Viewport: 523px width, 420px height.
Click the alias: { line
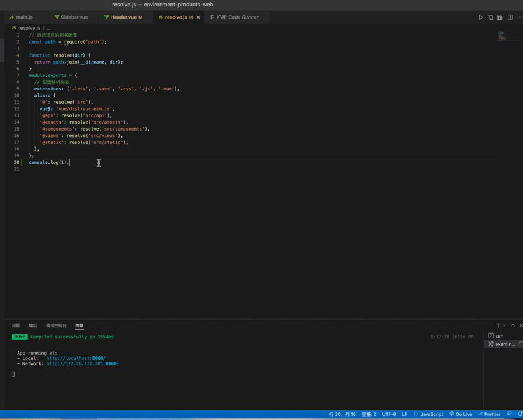45,95
